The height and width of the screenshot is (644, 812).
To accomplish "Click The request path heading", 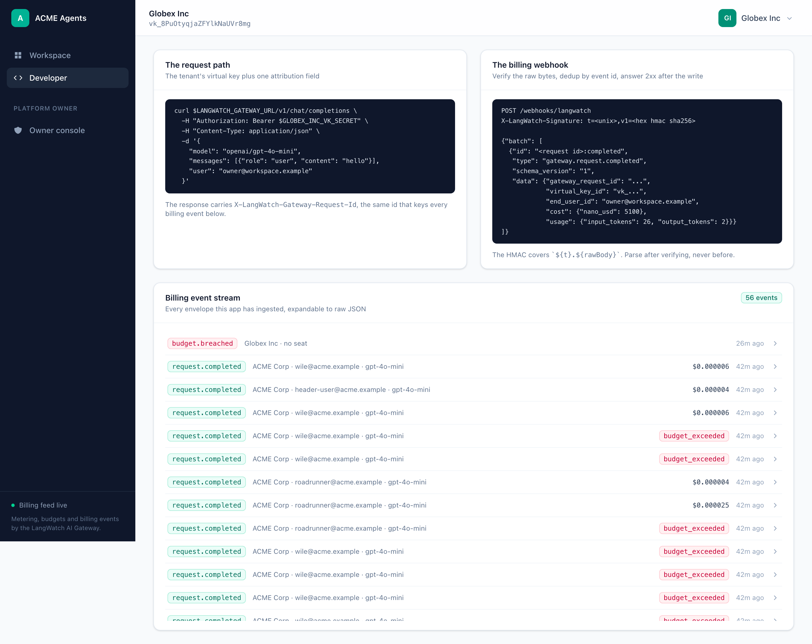I will tap(197, 65).
